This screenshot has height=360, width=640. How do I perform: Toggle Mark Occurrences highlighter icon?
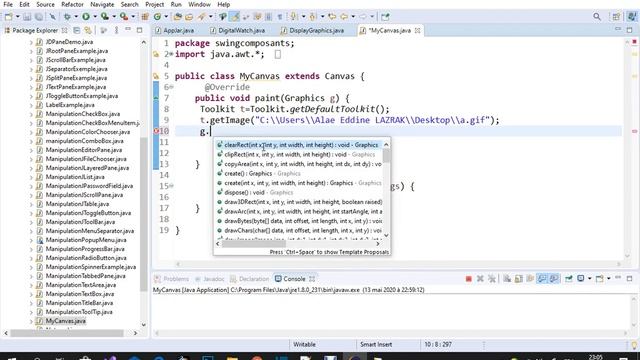[x=235, y=17]
